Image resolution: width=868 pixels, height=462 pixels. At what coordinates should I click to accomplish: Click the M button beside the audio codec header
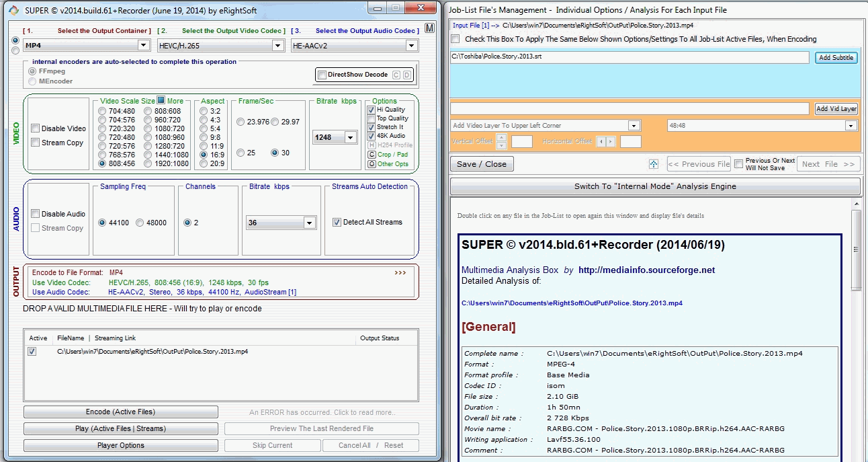431,28
